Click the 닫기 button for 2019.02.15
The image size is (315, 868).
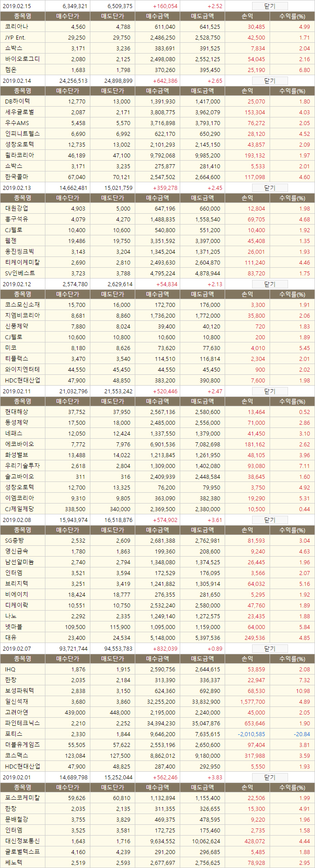270,6
